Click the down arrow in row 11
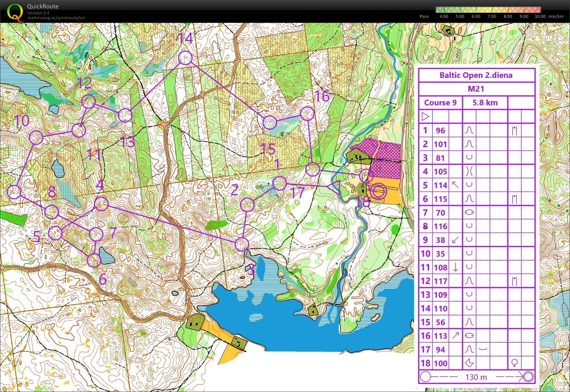The image size is (570, 392). tap(456, 267)
